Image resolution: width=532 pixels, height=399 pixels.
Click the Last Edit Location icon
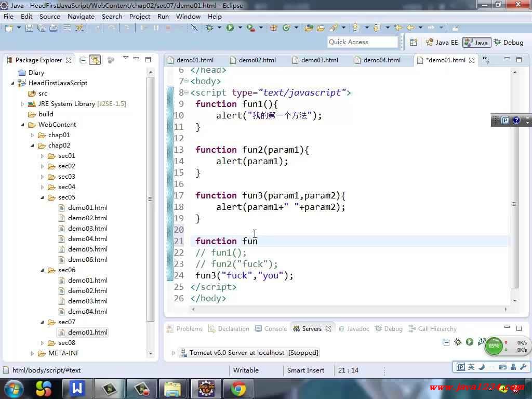[398, 28]
